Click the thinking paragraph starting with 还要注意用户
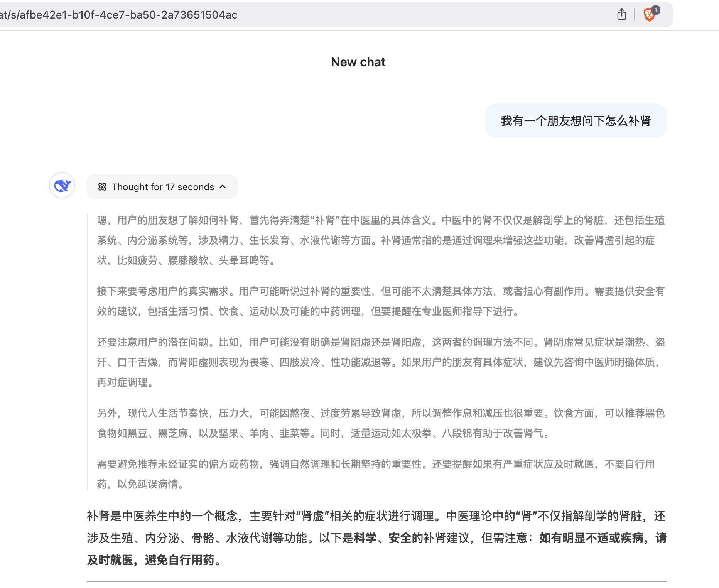Viewport: 719px width, 588px height. tap(380, 362)
